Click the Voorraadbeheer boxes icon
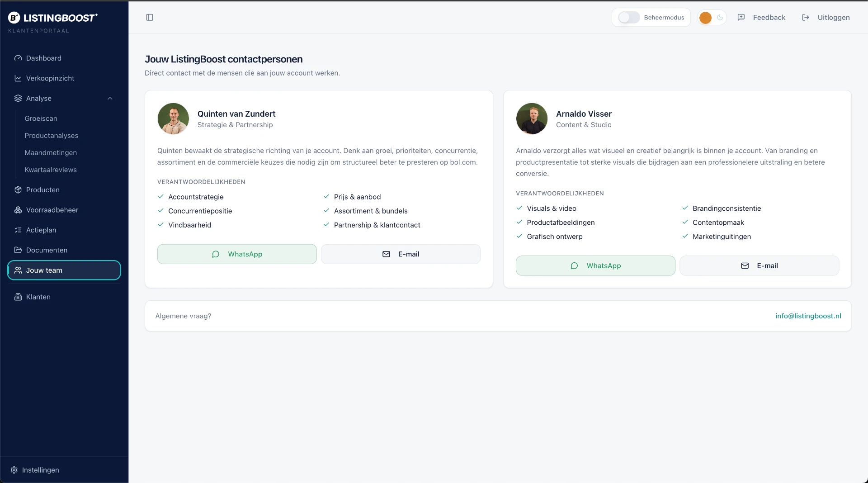868x483 pixels. pyautogui.click(x=18, y=210)
